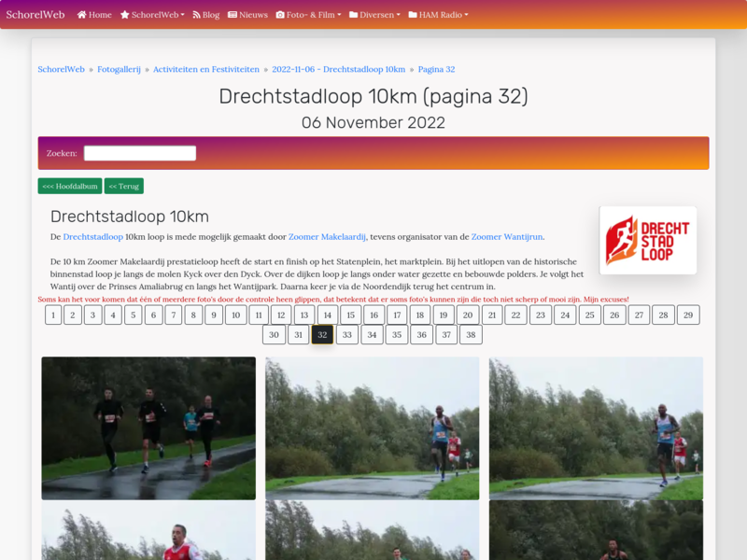747x560 pixels.
Task: Go to gallery page 2
Action: click(73, 315)
